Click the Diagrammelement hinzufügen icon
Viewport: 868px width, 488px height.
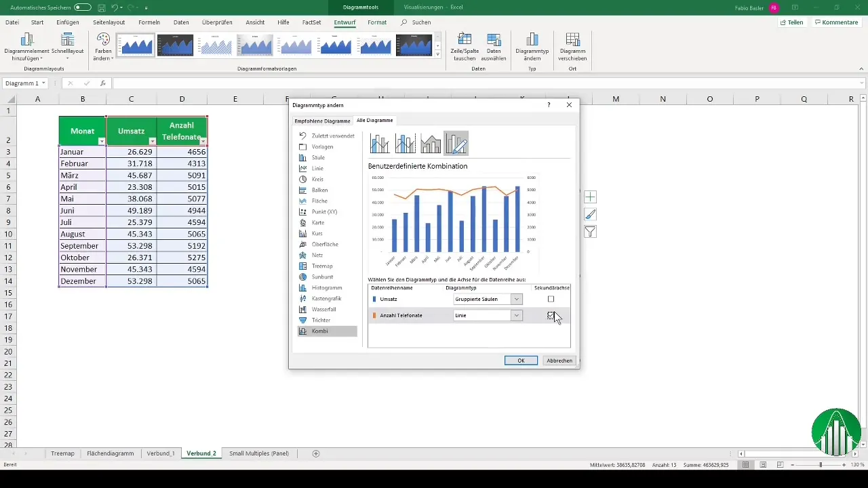[27, 39]
